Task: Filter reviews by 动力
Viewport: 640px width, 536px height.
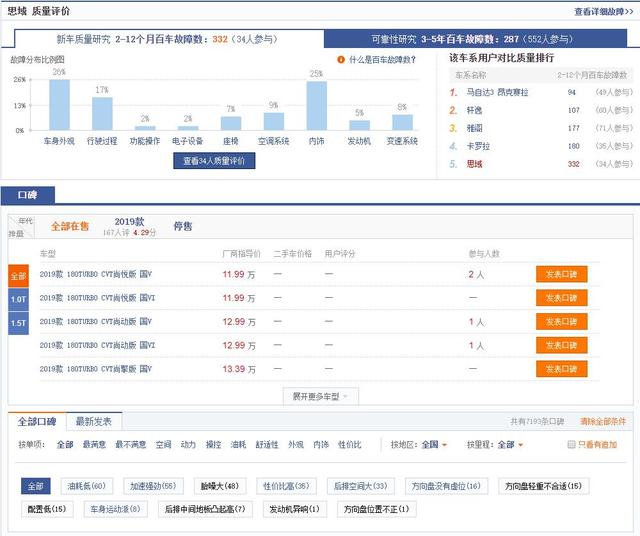Action: [189, 445]
